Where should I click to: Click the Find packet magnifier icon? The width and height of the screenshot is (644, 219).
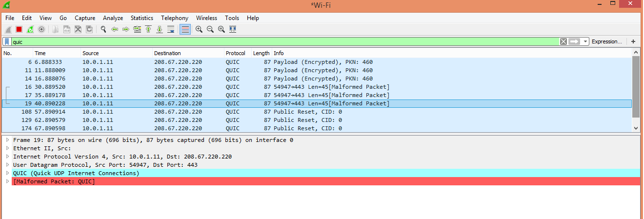(x=103, y=29)
